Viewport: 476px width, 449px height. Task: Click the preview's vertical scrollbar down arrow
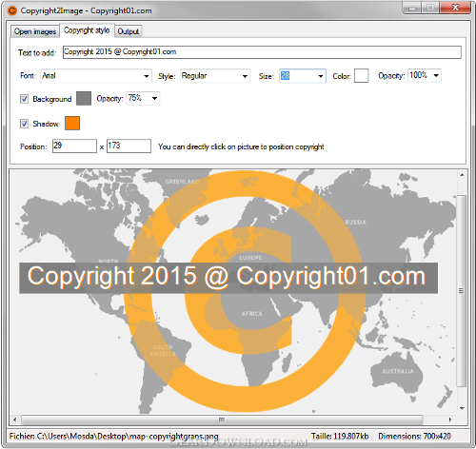(462, 408)
